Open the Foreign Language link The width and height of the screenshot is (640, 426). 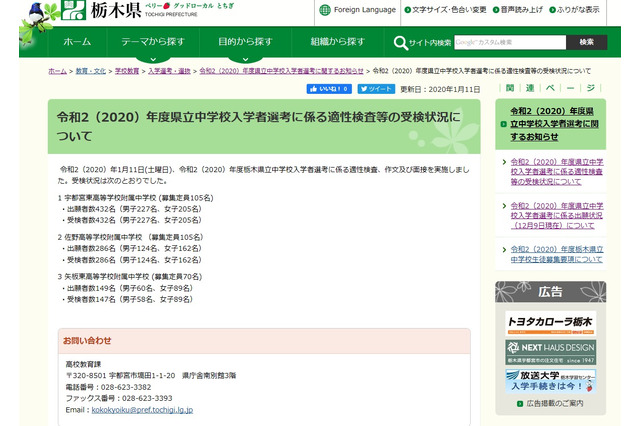(364, 10)
